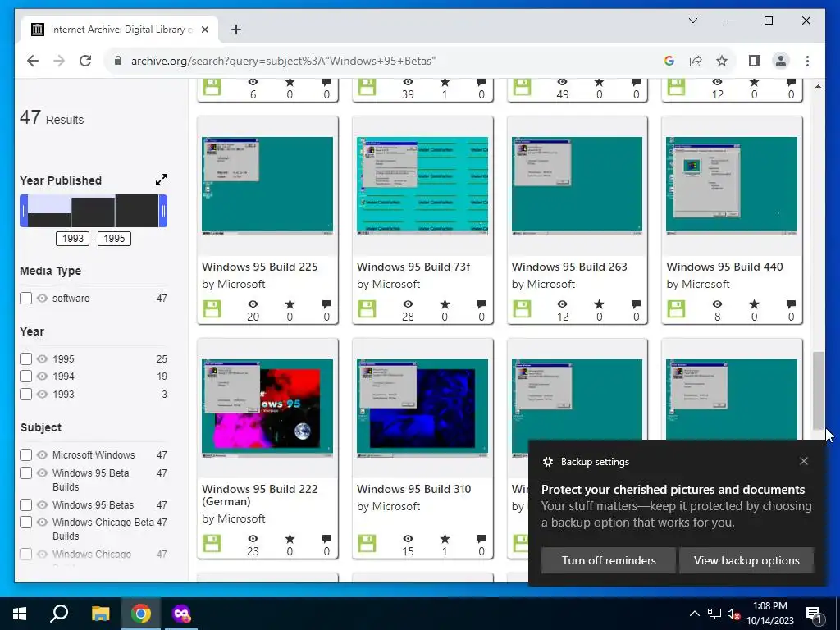Open Windows 95 Build 310 title link

tap(414, 489)
